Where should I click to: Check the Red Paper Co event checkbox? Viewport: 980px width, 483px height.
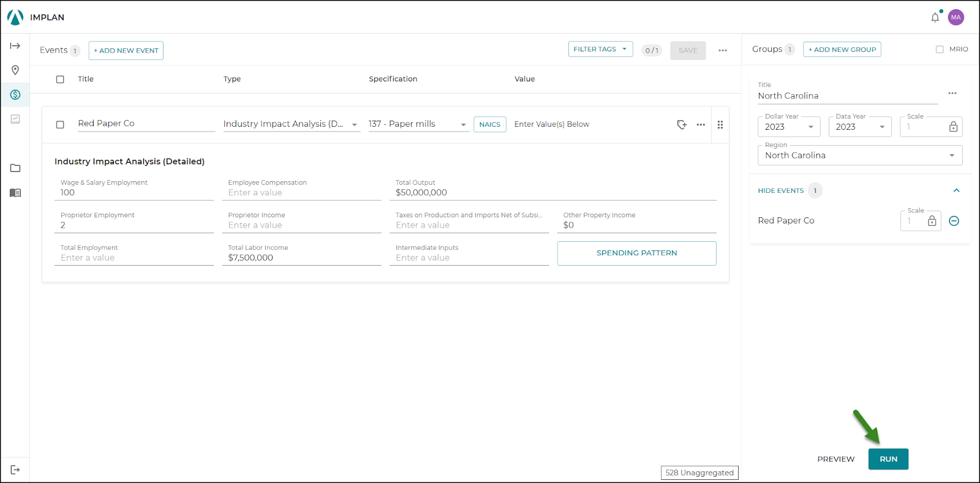point(60,124)
